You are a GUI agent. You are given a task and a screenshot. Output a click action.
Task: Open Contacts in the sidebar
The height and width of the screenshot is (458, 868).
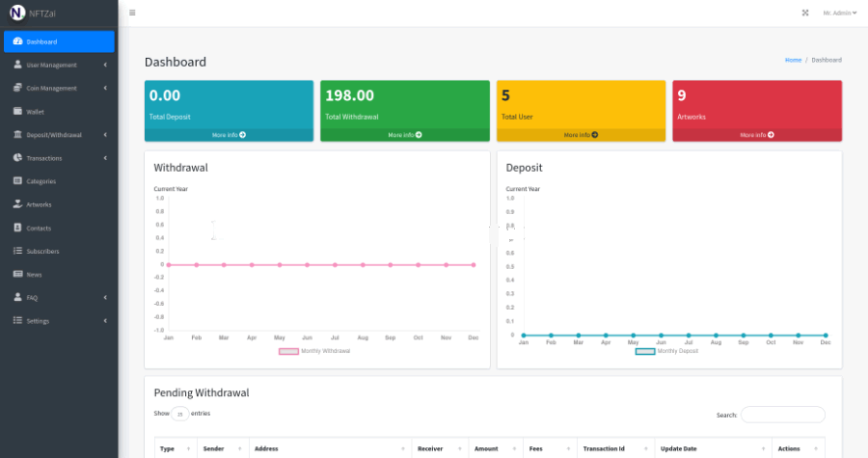click(39, 228)
